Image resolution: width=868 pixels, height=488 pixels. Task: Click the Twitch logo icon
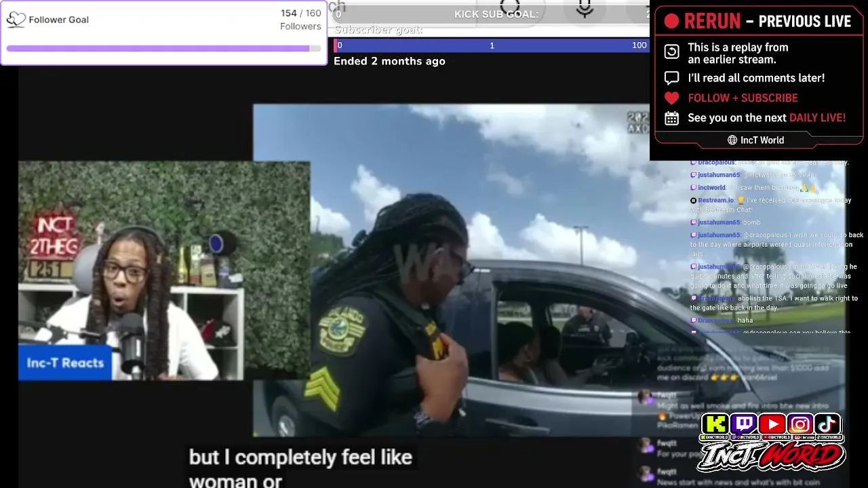tap(744, 425)
